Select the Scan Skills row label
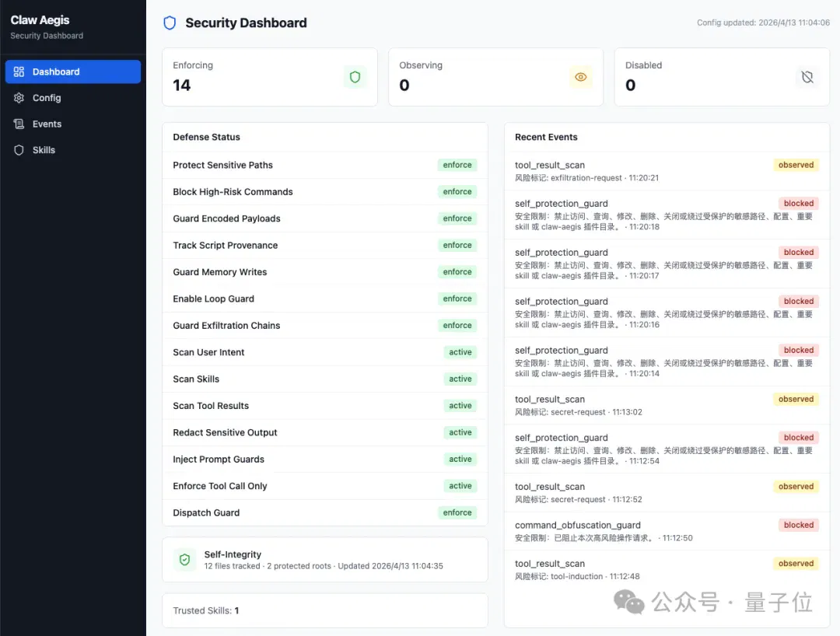This screenshot has width=840, height=636. coord(196,379)
